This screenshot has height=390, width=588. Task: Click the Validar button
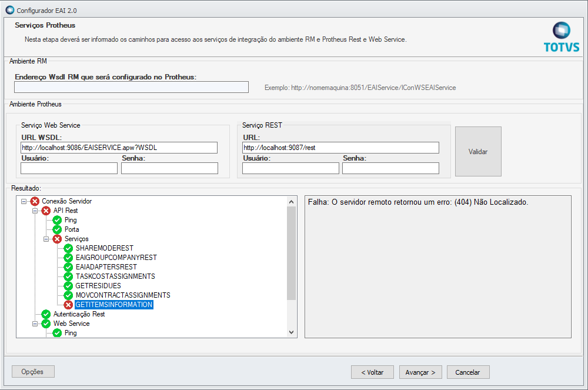pyautogui.click(x=478, y=152)
